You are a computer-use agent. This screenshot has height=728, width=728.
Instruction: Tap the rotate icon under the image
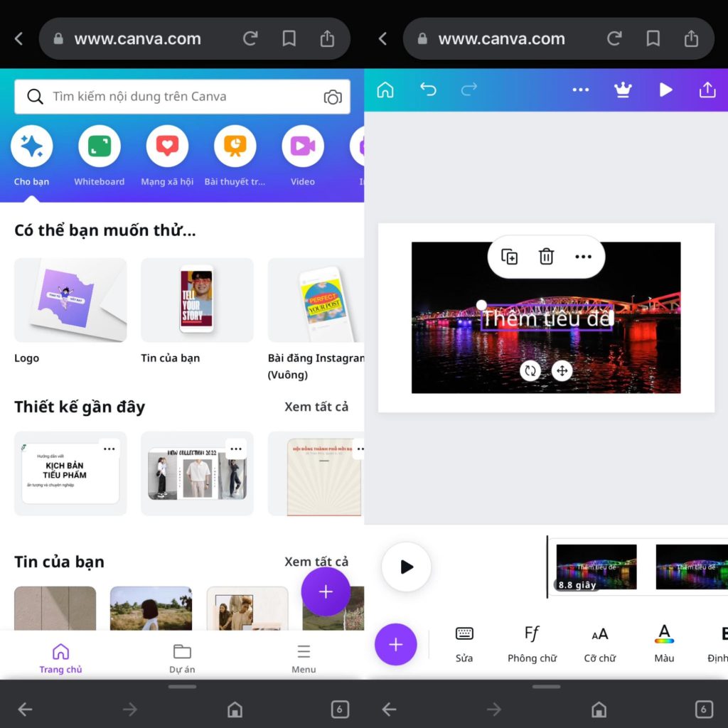(x=530, y=370)
